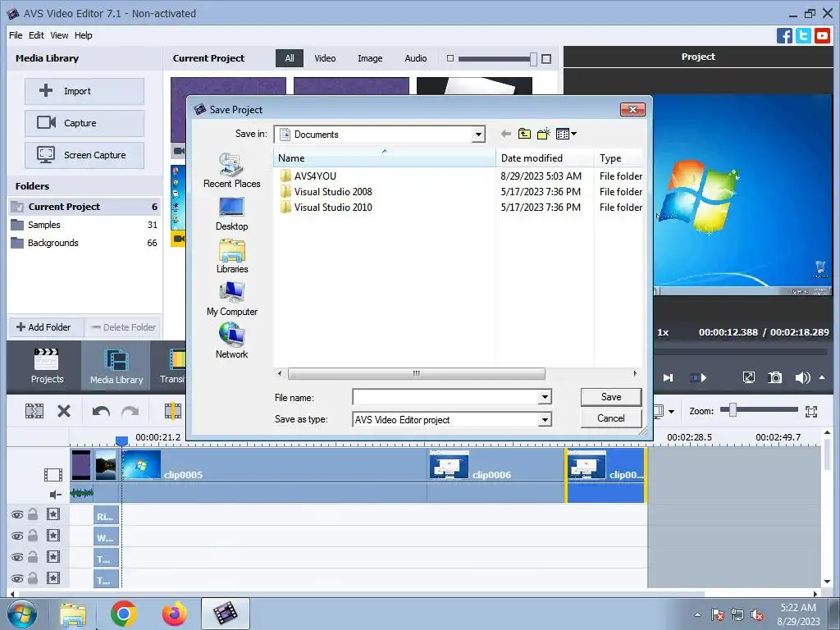Open the Twitter icon in the title area

coord(803,36)
